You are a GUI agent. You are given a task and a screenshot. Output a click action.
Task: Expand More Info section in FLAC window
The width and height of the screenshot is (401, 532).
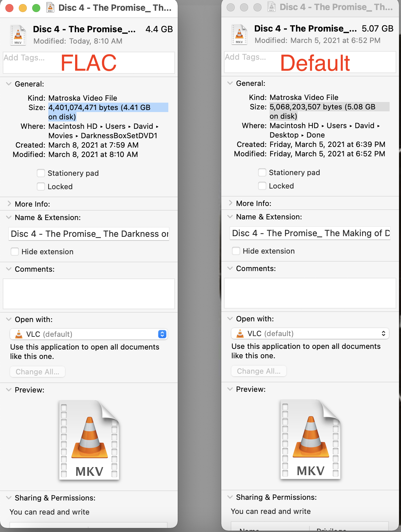click(x=9, y=204)
